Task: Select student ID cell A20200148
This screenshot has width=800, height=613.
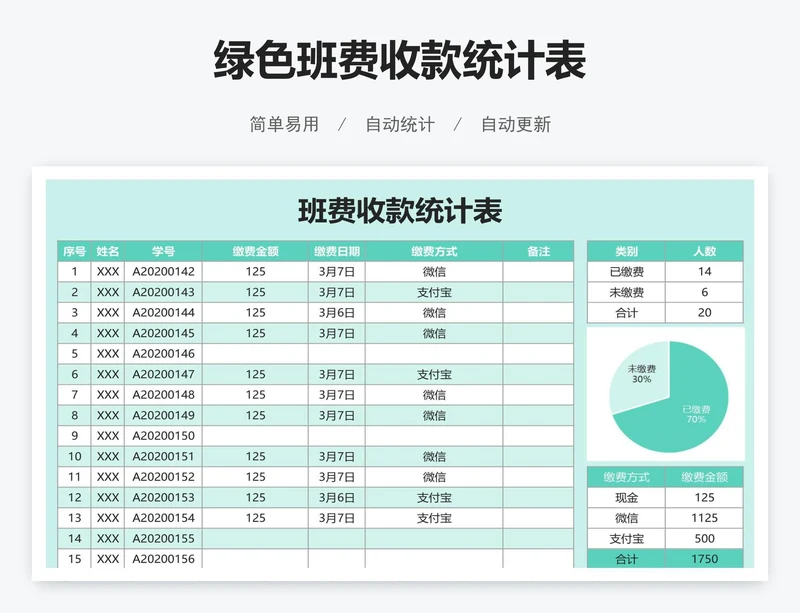Action: (163, 395)
